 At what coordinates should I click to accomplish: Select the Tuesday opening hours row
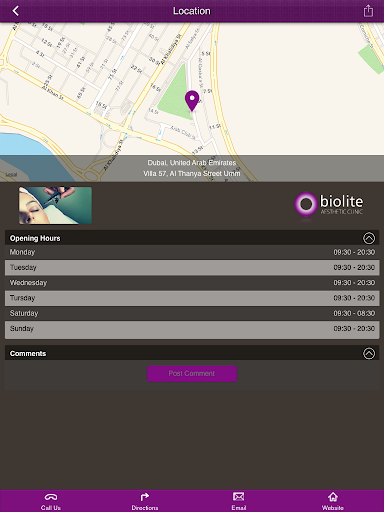[192, 268]
